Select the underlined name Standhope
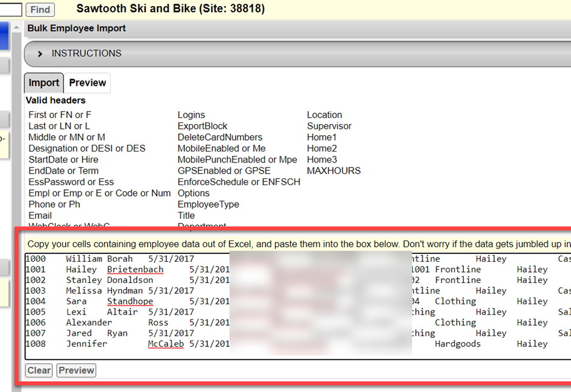Viewport: 571px width, 392px height. point(130,301)
